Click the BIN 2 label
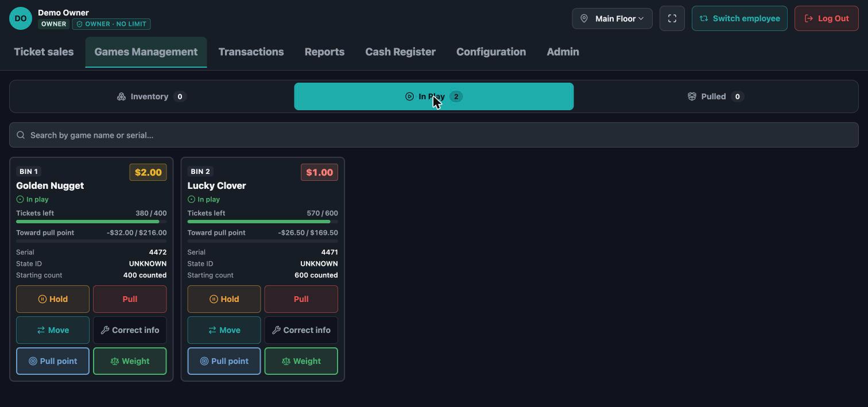Viewport: 868px width, 407px height. coord(200,172)
